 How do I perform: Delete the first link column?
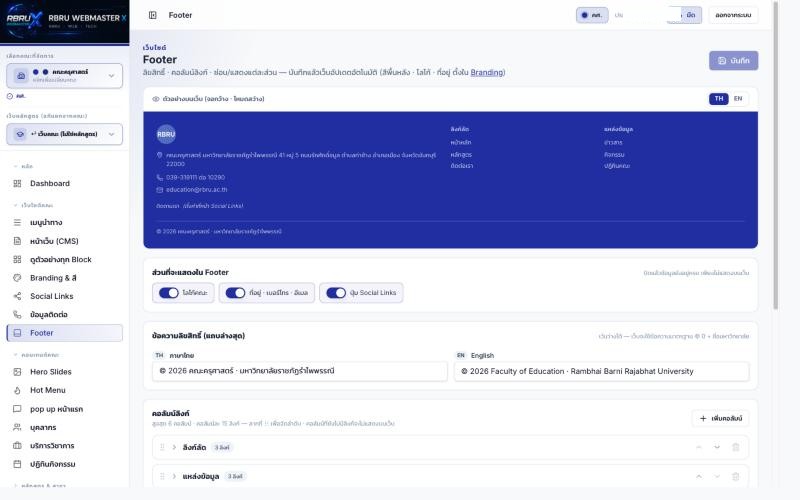click(735, 447)
